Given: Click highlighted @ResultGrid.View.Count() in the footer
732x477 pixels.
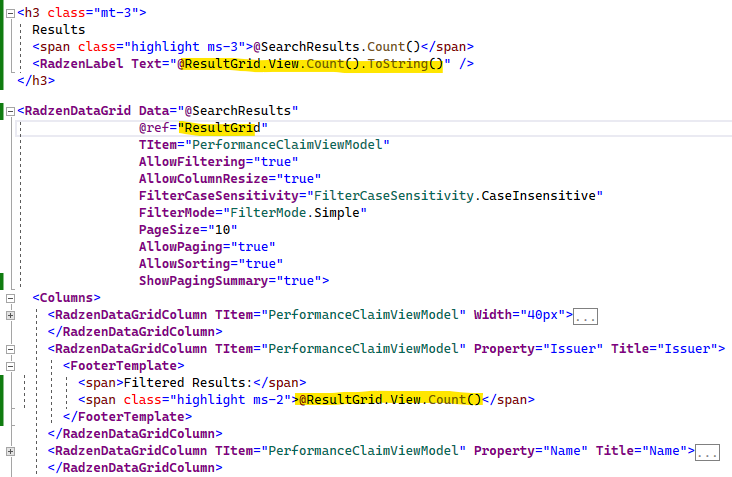Looking at the screenshot, I should point(390,400).
